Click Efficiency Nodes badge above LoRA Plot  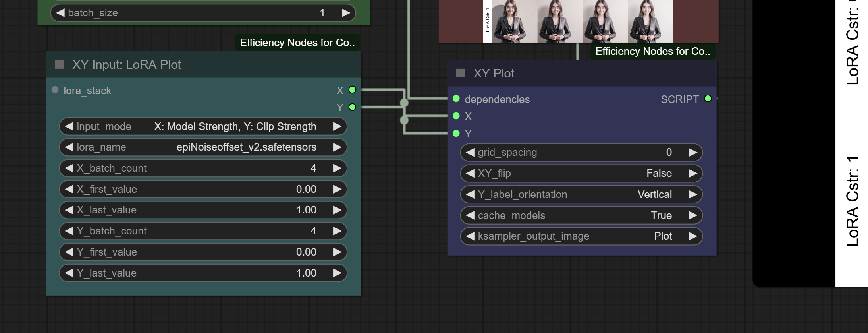click(297, 43)
